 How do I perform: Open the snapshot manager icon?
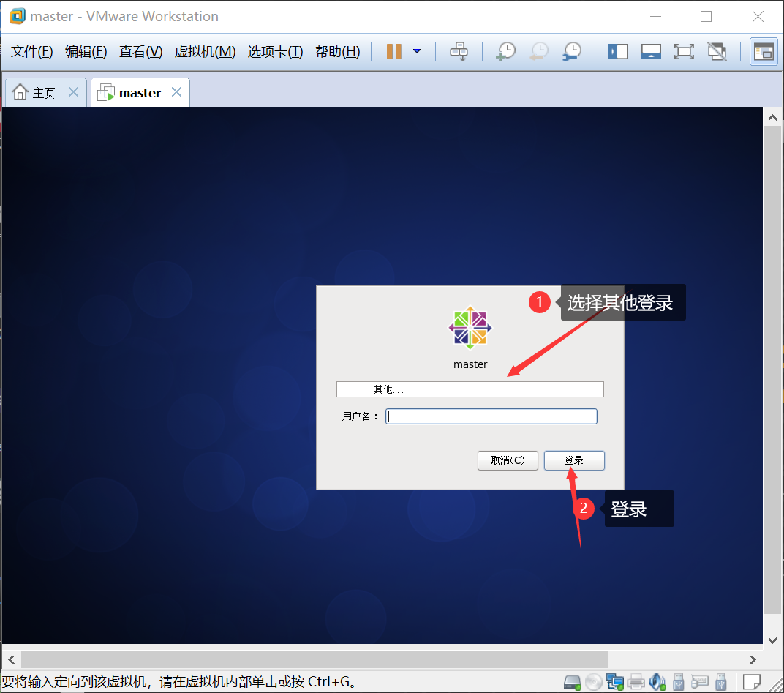click(x=572, y=51)
